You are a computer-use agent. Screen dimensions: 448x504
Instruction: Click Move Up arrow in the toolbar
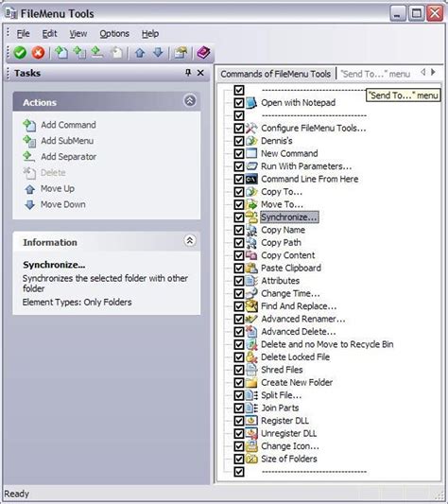click(x=140, y=52)
